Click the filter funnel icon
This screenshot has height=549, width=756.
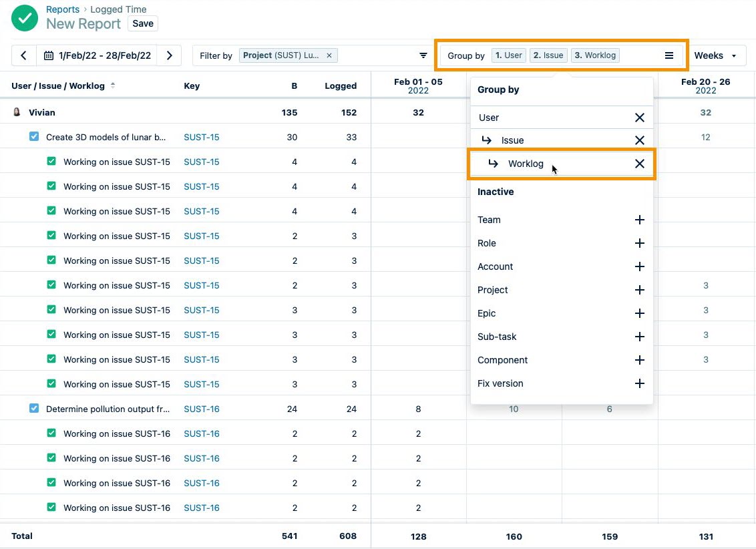[x=423, y=55]
